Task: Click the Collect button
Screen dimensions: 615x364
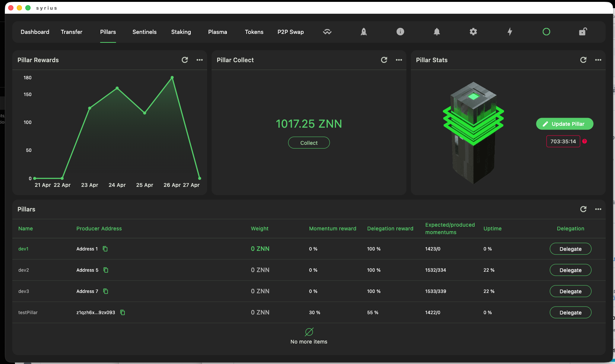Action: point(309,143)
